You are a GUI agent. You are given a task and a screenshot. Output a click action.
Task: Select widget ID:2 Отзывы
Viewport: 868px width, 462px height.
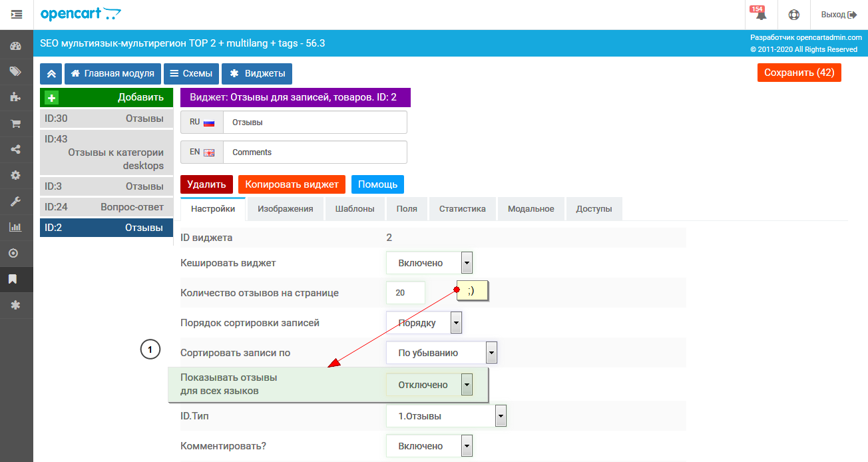107,228
